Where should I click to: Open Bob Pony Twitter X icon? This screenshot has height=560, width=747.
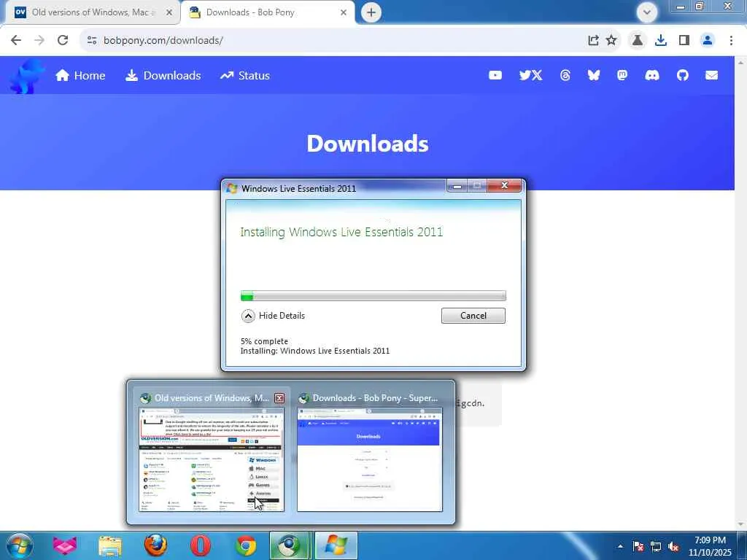click(530, 75)
